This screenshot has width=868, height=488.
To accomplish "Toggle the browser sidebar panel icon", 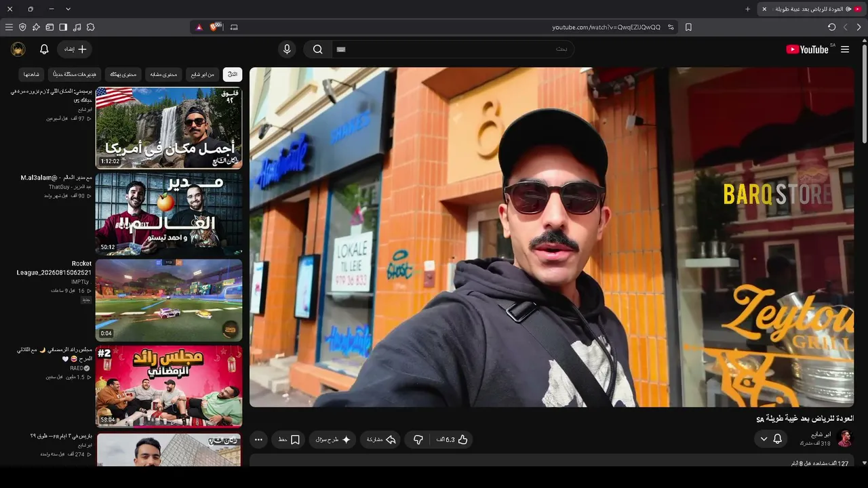I will point(63,27).
